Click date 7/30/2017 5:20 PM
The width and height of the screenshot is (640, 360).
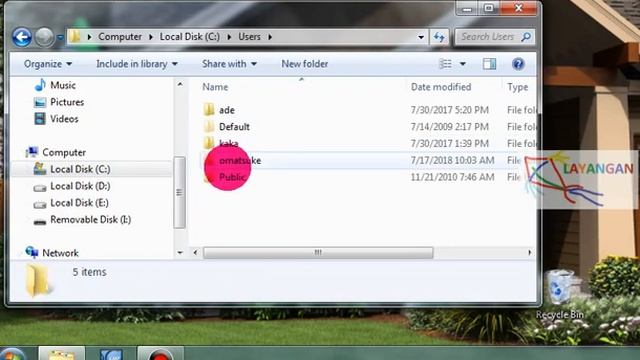(450, 110)
